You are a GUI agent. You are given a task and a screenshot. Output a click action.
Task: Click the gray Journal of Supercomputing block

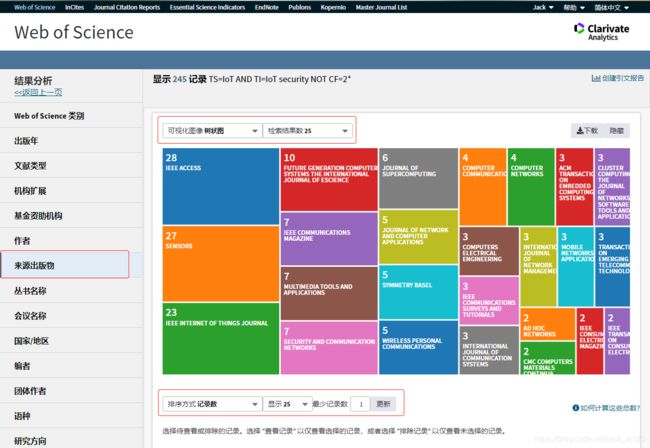[x=418, y=178]
